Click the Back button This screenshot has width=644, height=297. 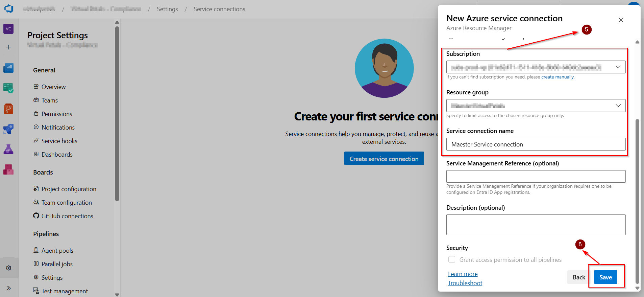click(x=579, y=277)
